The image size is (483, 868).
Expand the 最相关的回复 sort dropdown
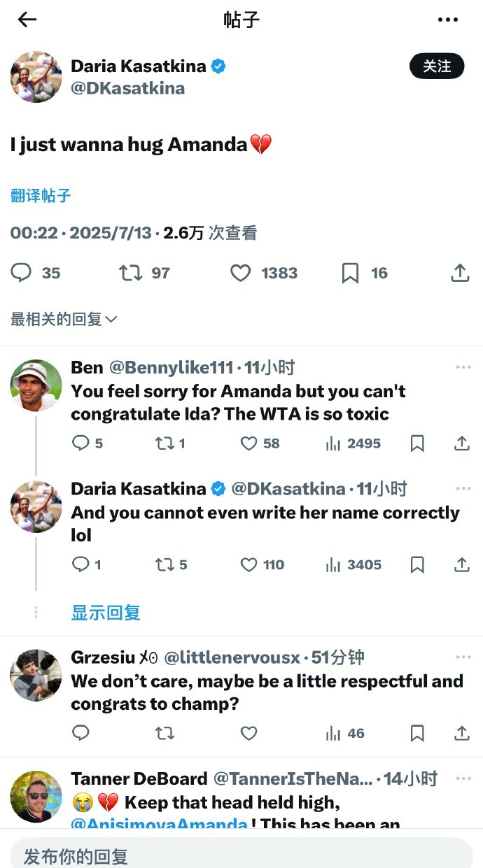pos(64,320)
